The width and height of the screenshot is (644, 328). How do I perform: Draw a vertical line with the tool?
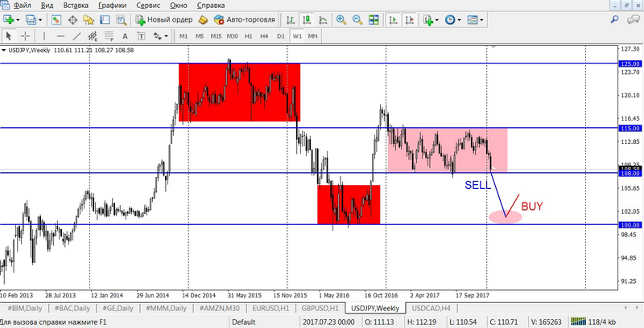[45, 36]
